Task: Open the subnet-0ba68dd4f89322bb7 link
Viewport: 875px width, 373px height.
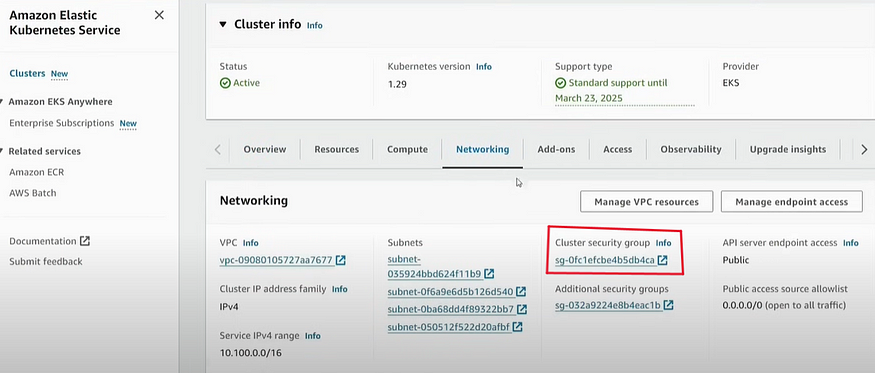Action: (451, 309)
